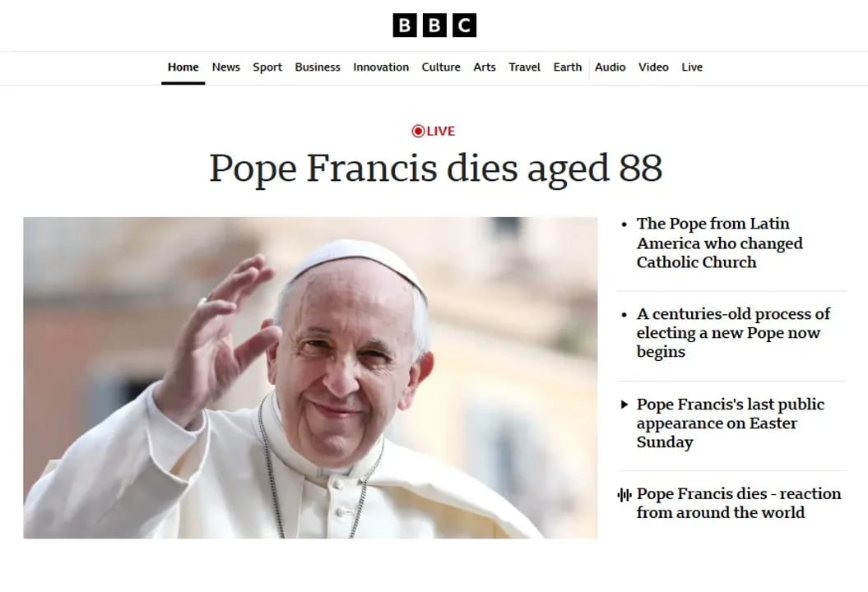Go to the News section
Image resolution: width=868 pixels, height=592 pixels.
pos(226,67)
